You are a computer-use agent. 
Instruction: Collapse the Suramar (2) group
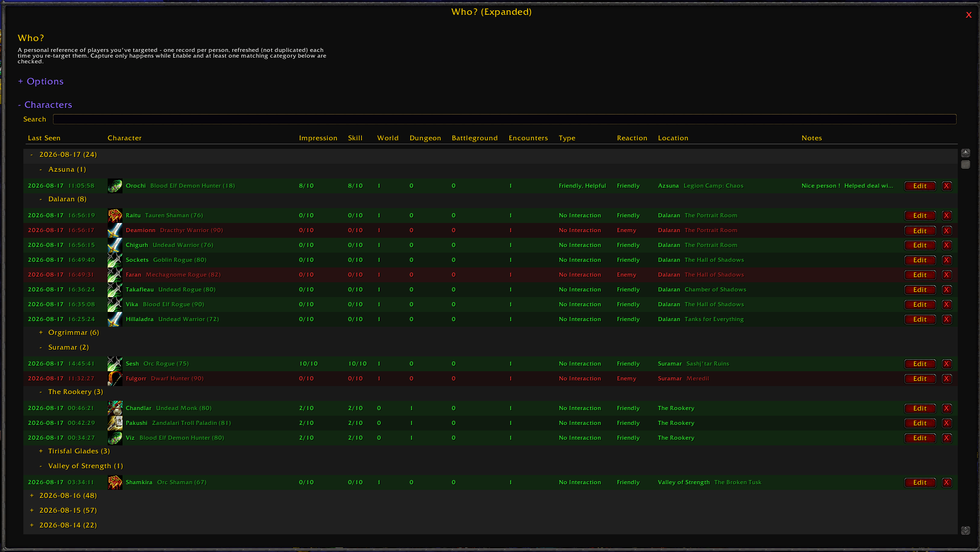(x=64, y=347)
